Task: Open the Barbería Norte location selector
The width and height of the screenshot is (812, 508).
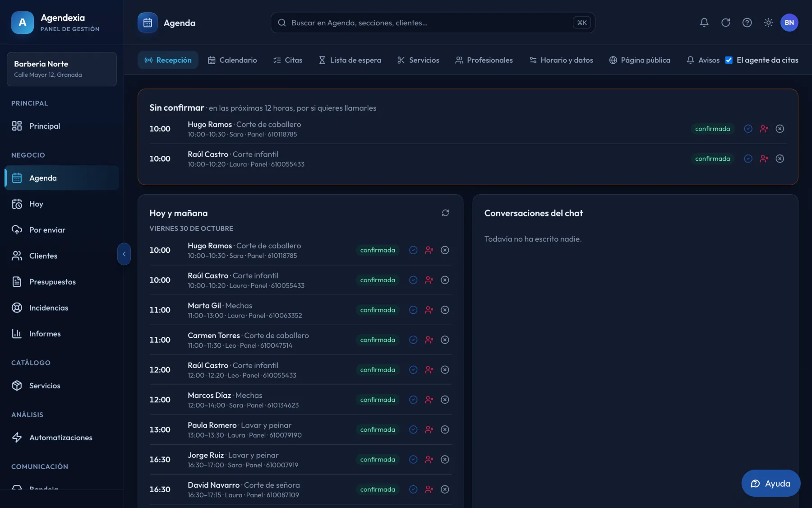Action: point(62,69)
